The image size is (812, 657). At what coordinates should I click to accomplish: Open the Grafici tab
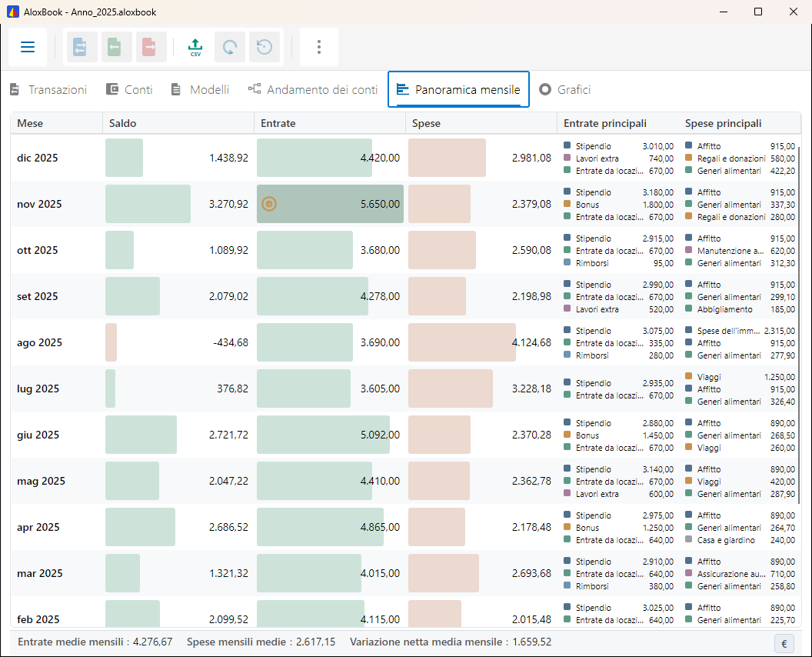pos(565,90)
